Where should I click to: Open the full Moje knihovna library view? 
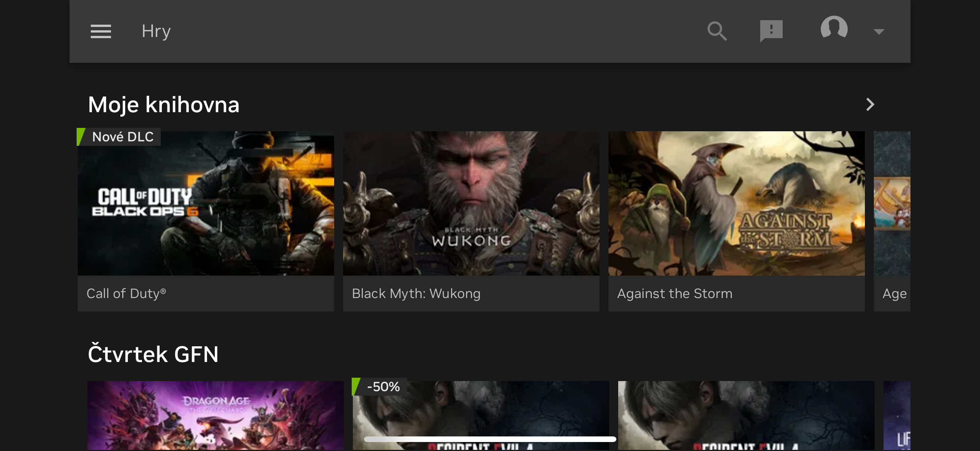164,104
